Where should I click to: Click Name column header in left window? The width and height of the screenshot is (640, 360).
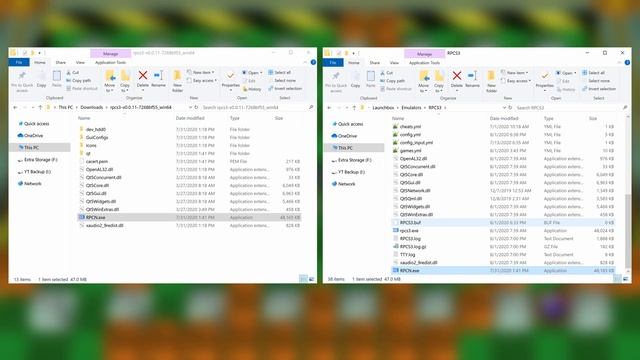[x=84, y=118]
